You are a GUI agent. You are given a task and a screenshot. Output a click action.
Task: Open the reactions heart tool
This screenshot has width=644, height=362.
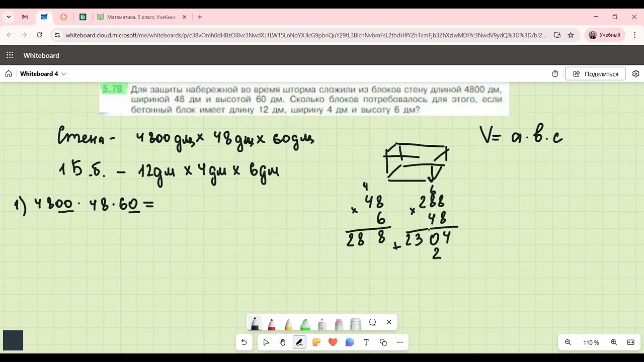(x=333, y=342)
